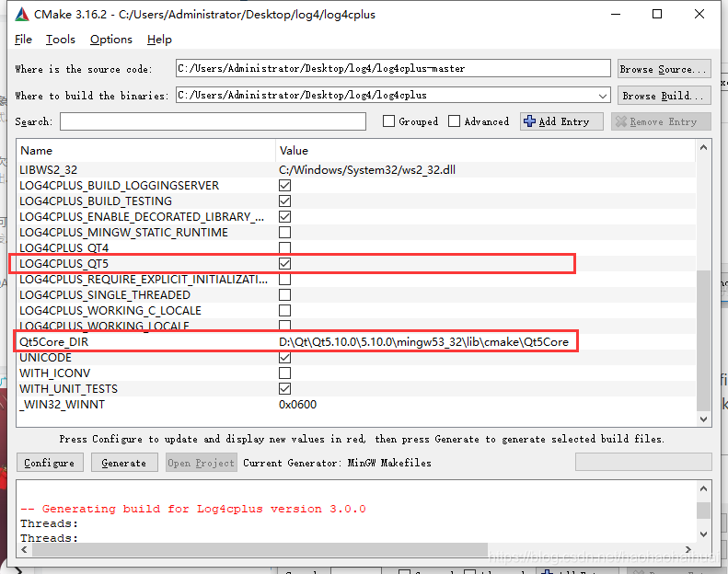Click the Search input field
The width and height of the screenshot is (728, 574).
click(213, 121)
